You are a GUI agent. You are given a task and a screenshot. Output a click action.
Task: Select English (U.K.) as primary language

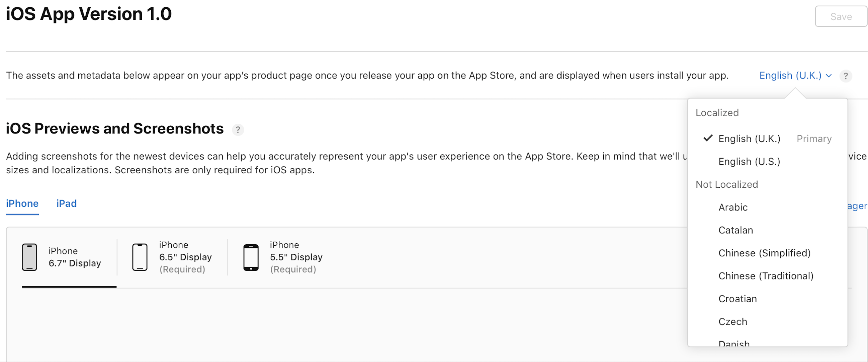coord(749,138)
